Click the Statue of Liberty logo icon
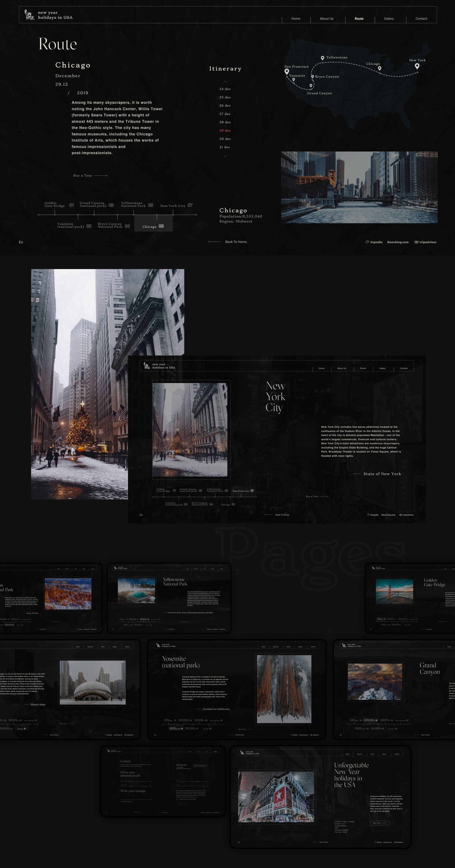This screenshot has height=868, width=455. click(30, 15)
